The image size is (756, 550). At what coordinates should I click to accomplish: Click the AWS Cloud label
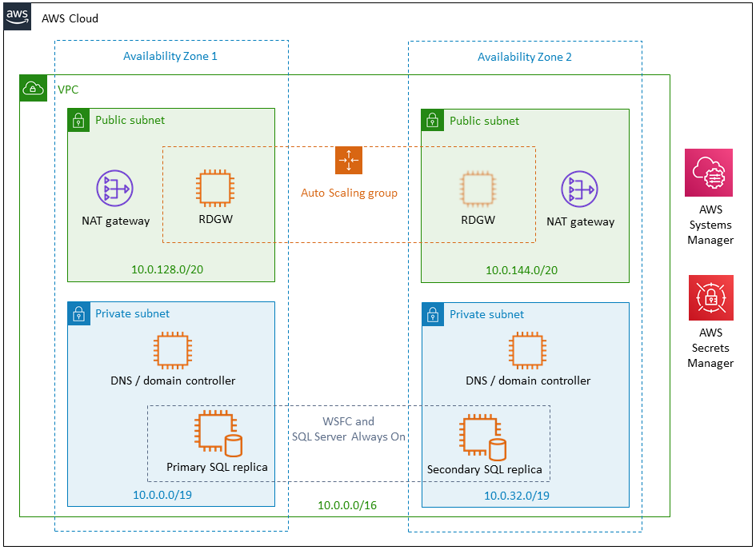[70, 18]
